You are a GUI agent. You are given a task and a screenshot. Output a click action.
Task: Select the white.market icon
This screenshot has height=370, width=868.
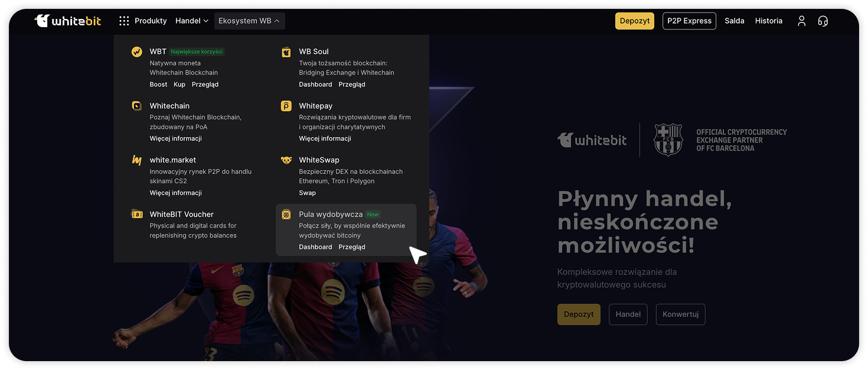pyautogui.click(x=137, y=160)
